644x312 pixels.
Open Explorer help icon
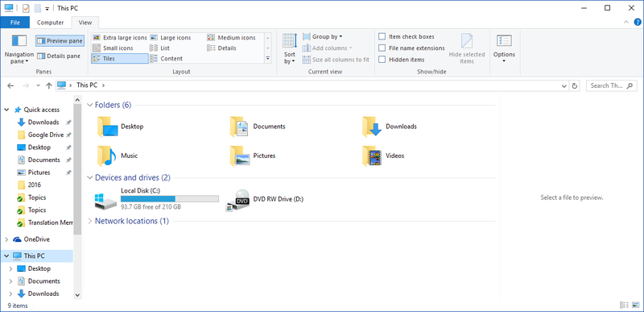click(x=638, y=23)
